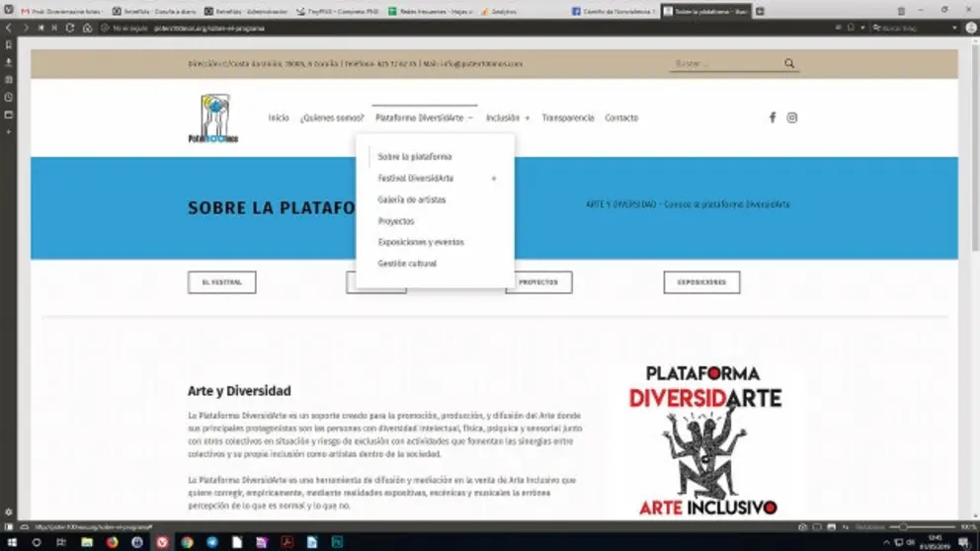
Task: Click the PROYECTOS button
Action: (538, 282)
